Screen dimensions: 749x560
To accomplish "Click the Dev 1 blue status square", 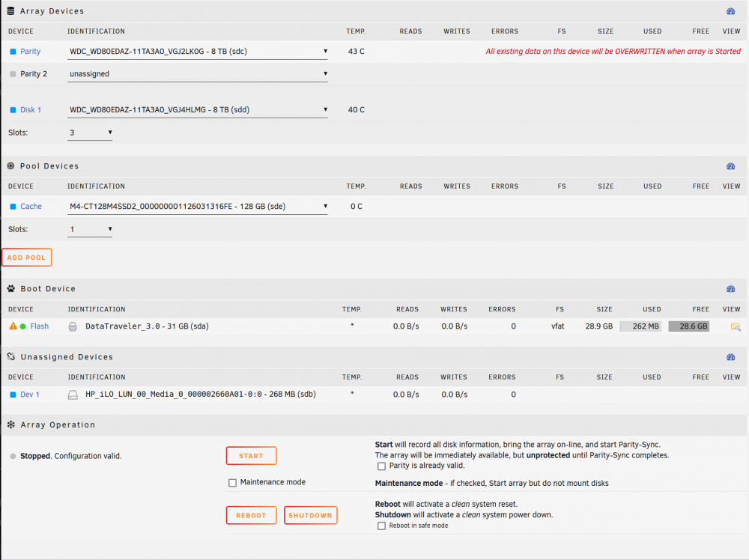I will [13, 395].
